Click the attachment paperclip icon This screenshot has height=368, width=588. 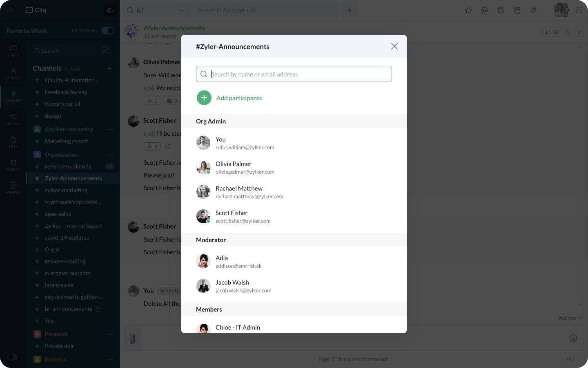132,339
